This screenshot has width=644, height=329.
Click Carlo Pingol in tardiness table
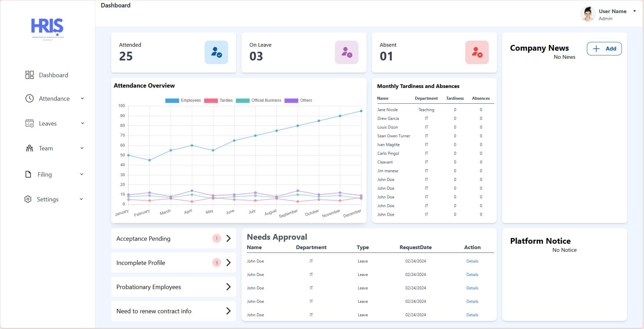388,153
